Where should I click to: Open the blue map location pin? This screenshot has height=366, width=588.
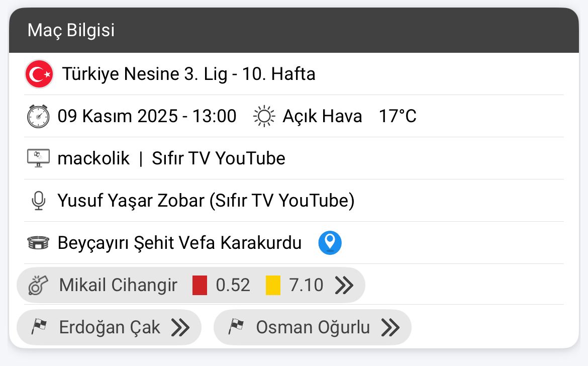330,243
